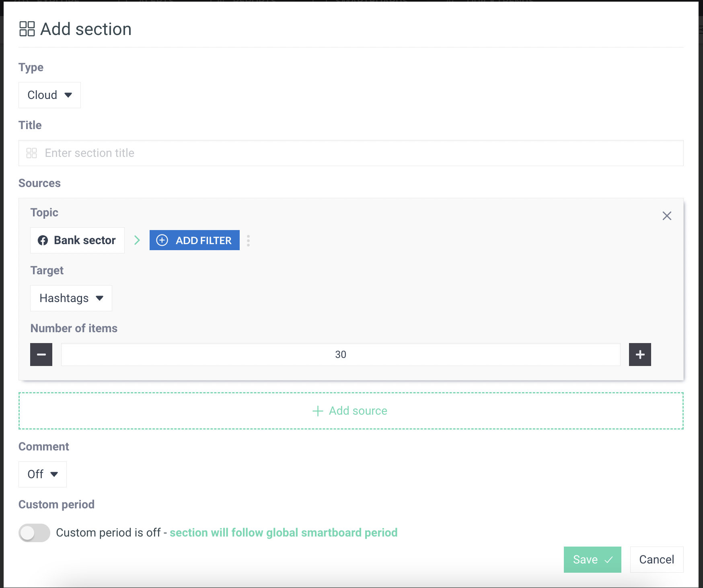The image size is (703, 588).
Task: Decrease number of items with minus button
Action: click(x=41, y=354)
